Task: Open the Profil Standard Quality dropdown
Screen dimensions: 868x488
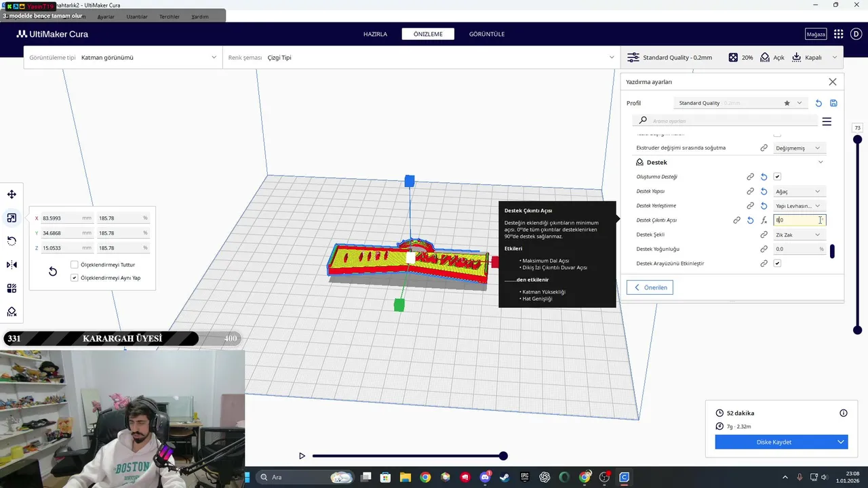Action: click(741, 103)
